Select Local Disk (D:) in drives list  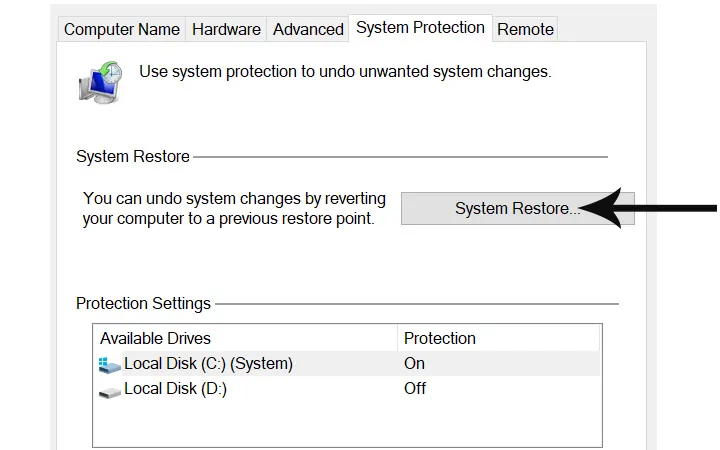175,389
